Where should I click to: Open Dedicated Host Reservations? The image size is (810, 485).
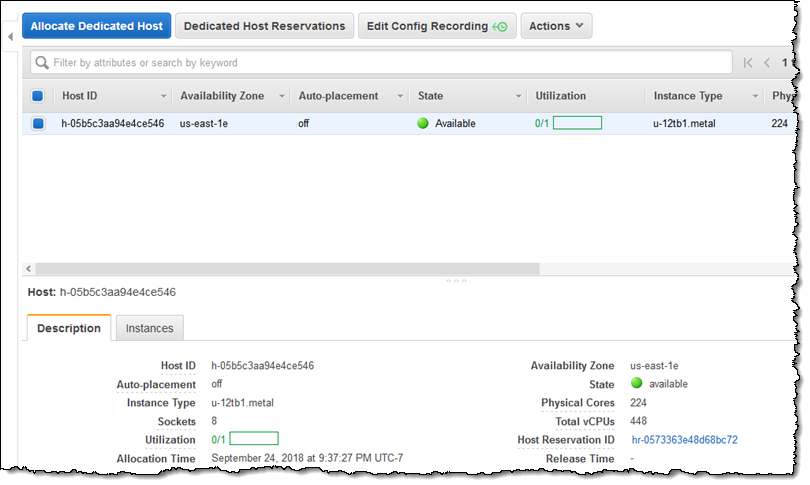tap(265, 26)
